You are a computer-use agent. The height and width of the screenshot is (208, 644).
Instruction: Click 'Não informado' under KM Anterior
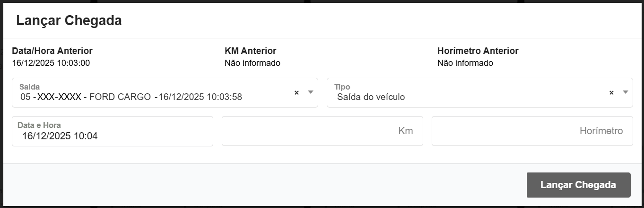pos(252,63)
